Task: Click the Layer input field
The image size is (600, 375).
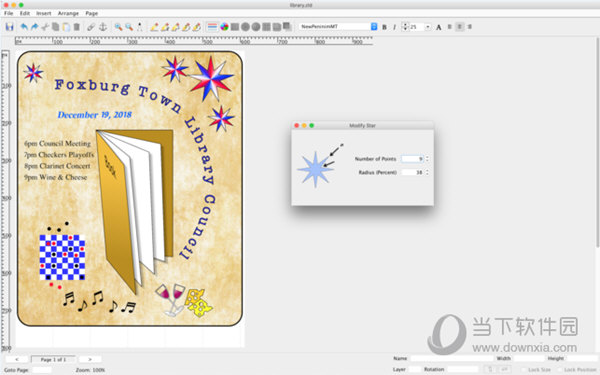Action: [x=414, y=369]
